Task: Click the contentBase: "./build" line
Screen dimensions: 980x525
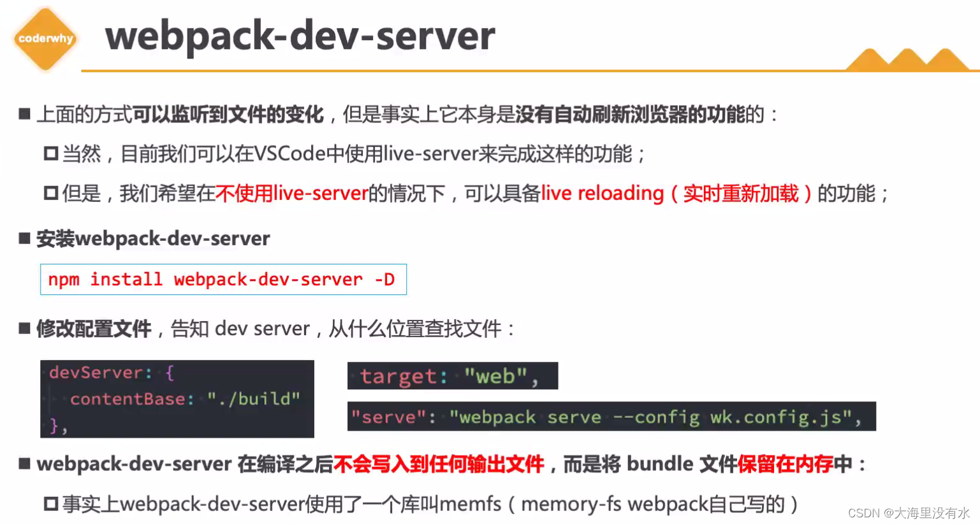Action: tap(185, 399)
